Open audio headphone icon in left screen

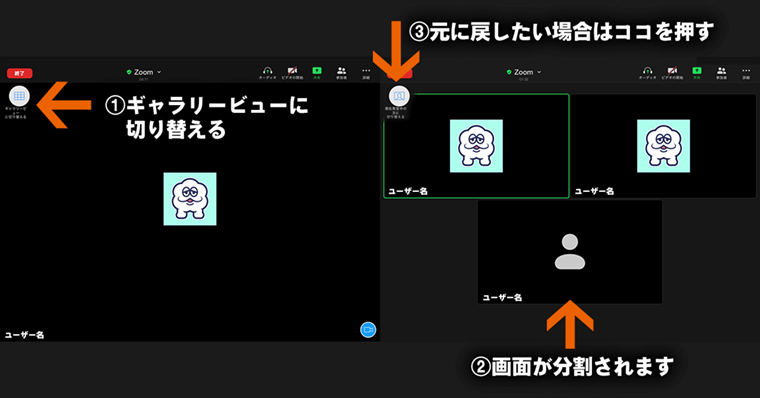[267, 73]
